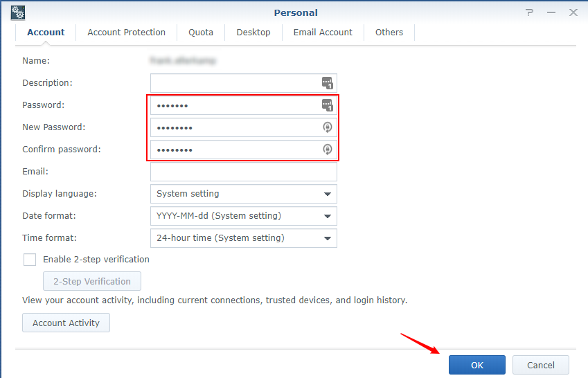
Task: Open Account Activity
Action: coord(66,323)
